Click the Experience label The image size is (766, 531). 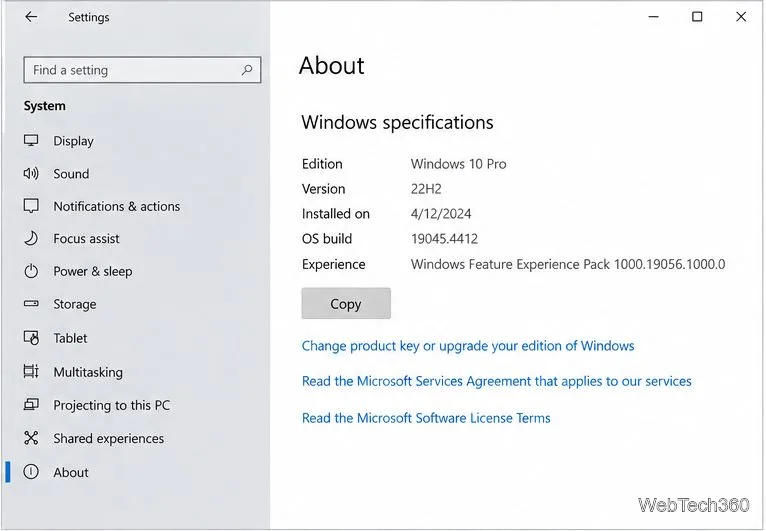coord(334,264)
